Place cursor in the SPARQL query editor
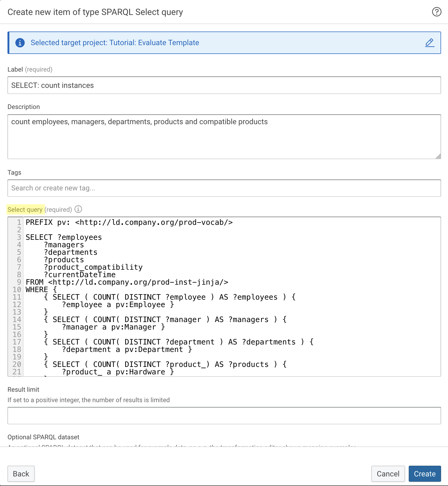448x486 pixels. click(214, 294)
